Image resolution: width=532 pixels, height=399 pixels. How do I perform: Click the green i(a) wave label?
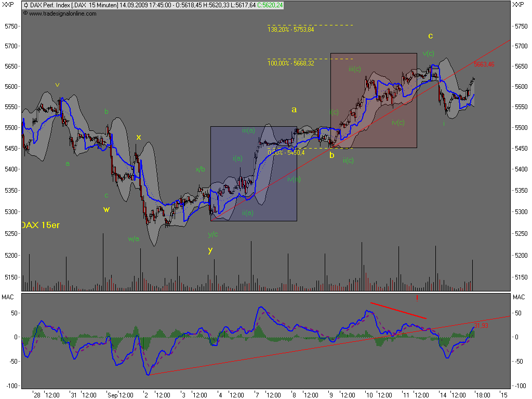pyautogui.click(x=237, y=158)
